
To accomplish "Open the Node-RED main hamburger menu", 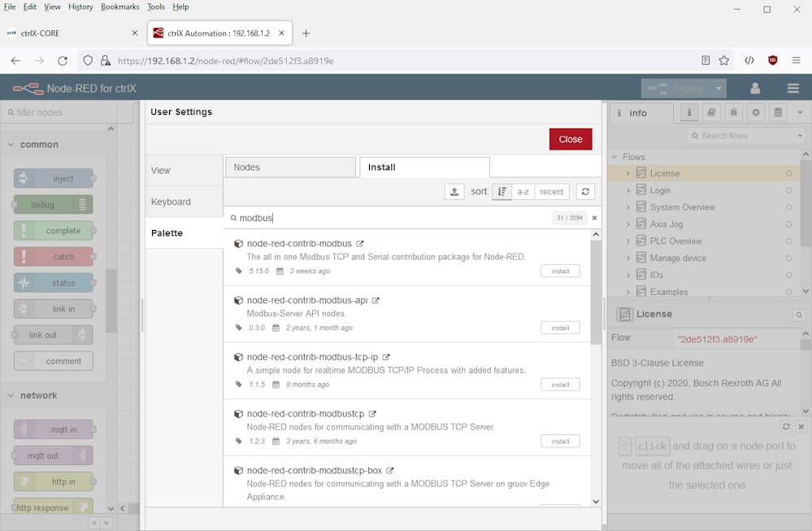I will [792, 89].
